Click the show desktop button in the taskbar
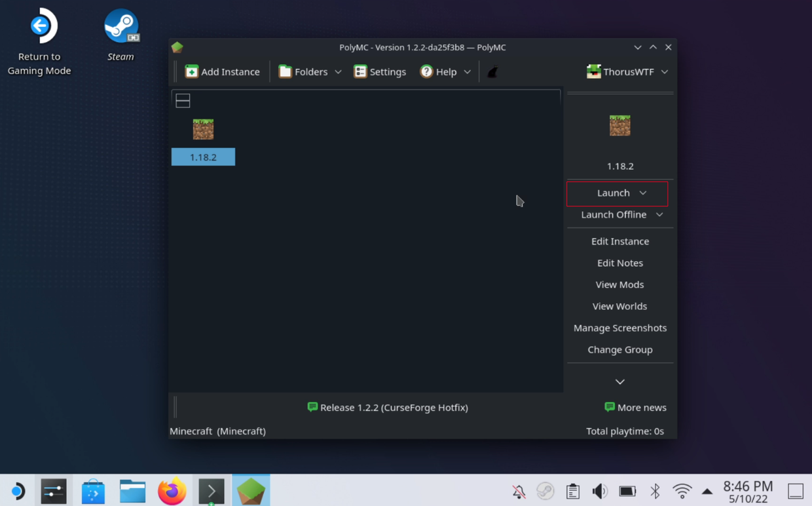Image resolution: width=812 pixels, height=506 pixels. click(x=796, y=491)
